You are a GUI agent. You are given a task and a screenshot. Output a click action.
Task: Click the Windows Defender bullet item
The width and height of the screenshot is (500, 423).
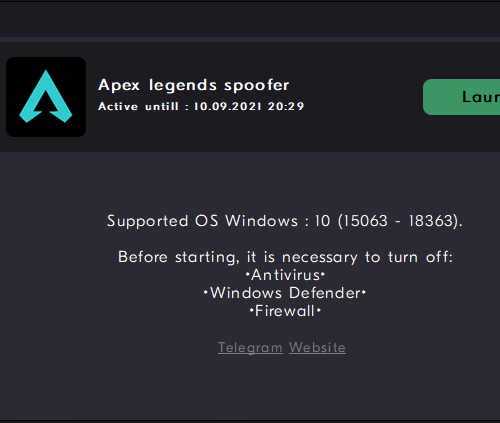[285, 293]
